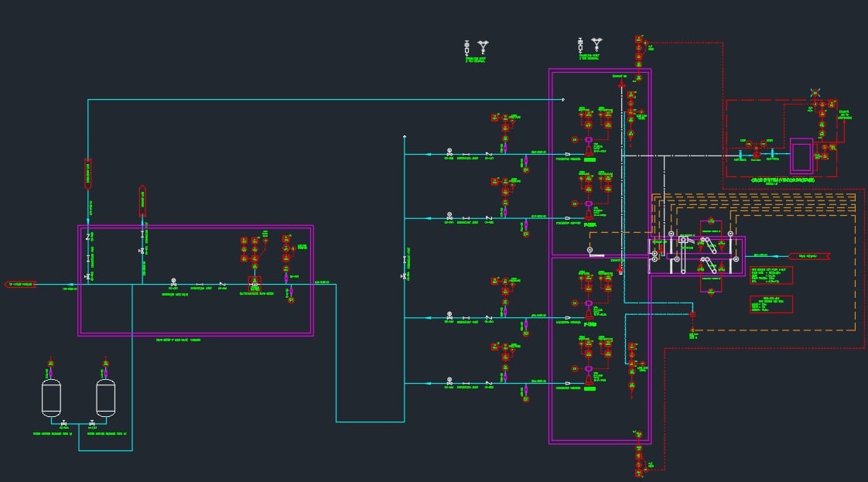Click the instrument bubble on the left tank
868x482 pixels.
point(51,364)
